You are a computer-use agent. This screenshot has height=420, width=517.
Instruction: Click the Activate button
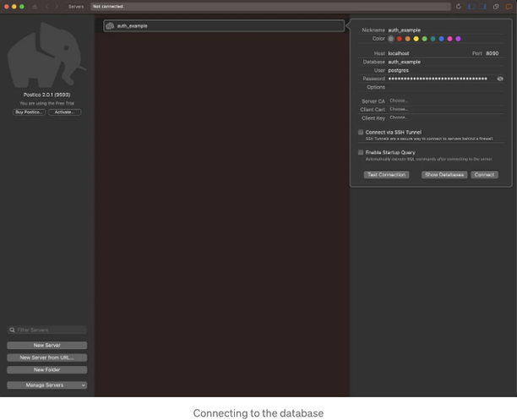tap(64, 112)
